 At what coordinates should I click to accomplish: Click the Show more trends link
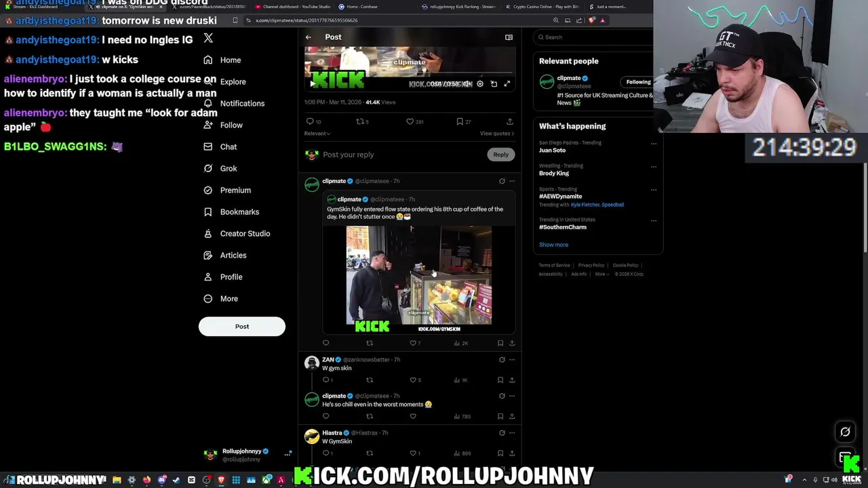pyautogui.click(x=553, y=245)
